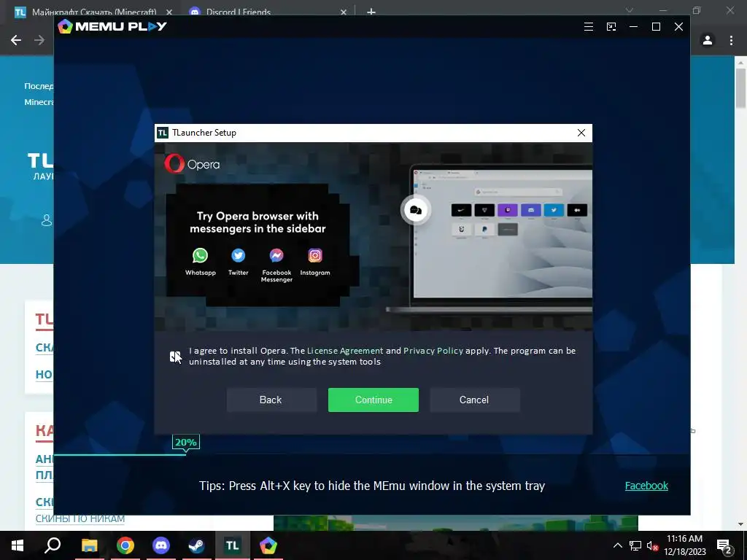Click the Whatsapp icon in Opera ad
The height and width of the screenshot is (560, 747).
tap(200, 256)
